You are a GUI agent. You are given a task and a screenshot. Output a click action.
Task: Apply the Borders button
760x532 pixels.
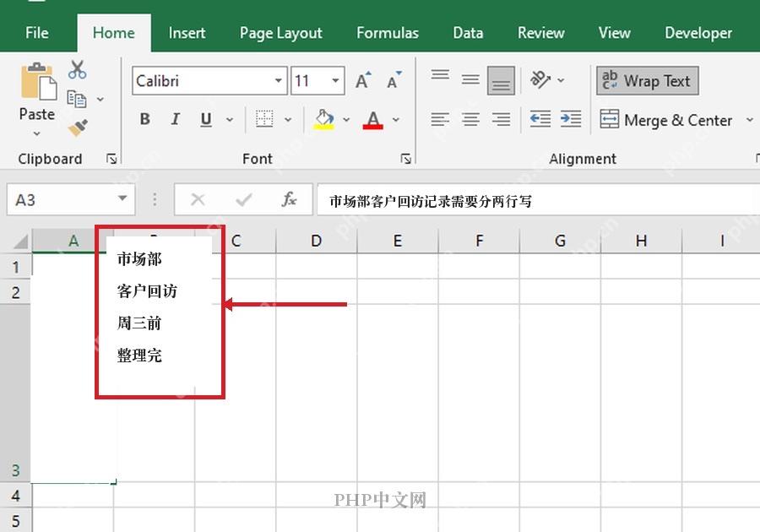pyautogui.click(x=264, y=119)
